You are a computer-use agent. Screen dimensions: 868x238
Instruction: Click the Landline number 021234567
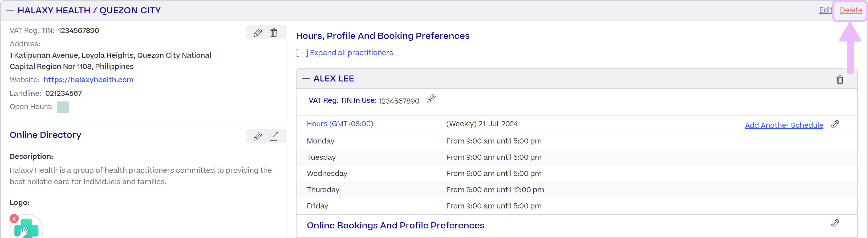point(63,93)
